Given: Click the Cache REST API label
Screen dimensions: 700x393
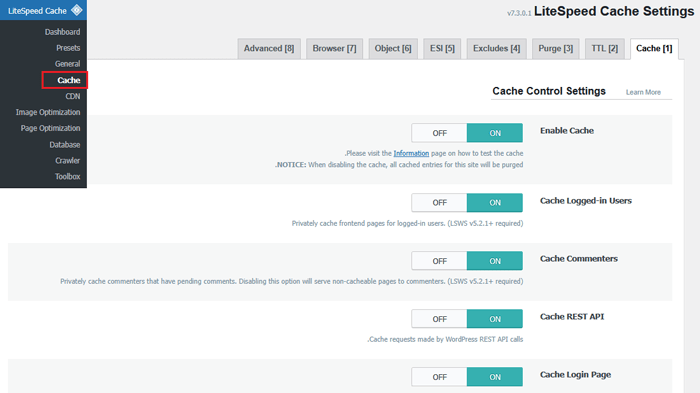Looking at the screenshot, I should click(572, 317).
